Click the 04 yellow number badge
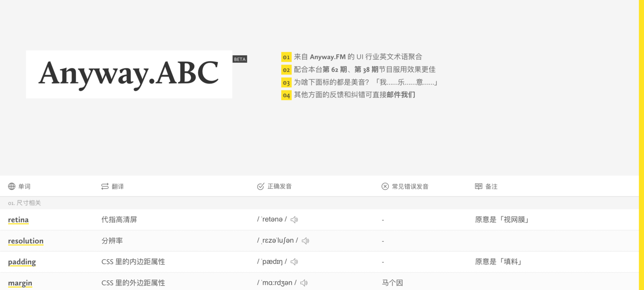 (x=286, y=95)
